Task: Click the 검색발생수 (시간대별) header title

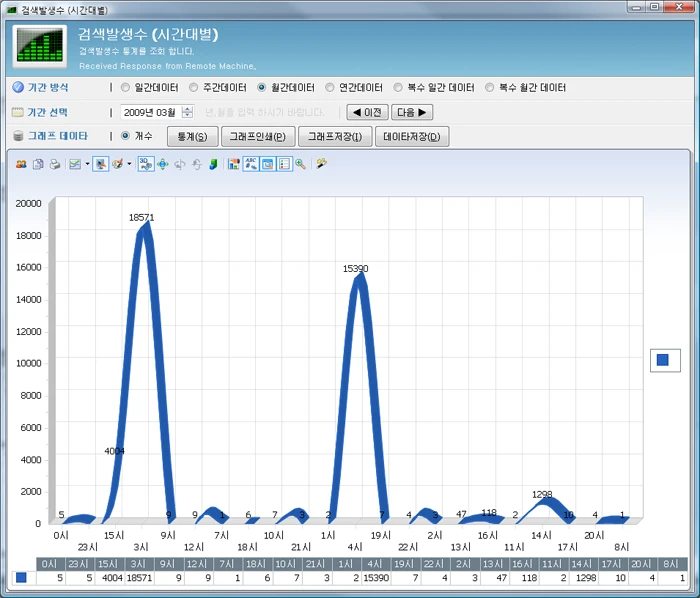Action: pyautogui.click(x=148, y=34)
